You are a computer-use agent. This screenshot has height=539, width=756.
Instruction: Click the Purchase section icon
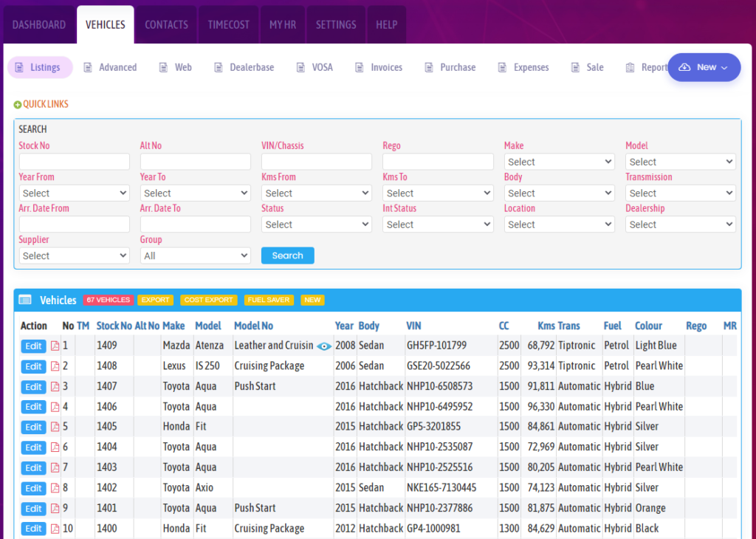coord(429,67)
